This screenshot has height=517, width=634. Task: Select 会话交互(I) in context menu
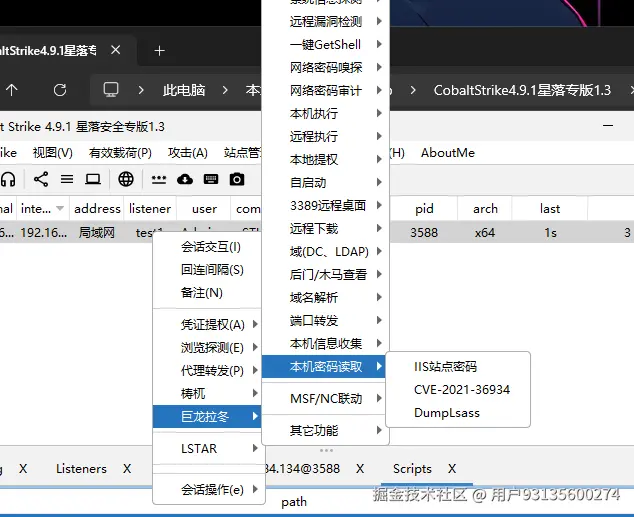point(207,247)
